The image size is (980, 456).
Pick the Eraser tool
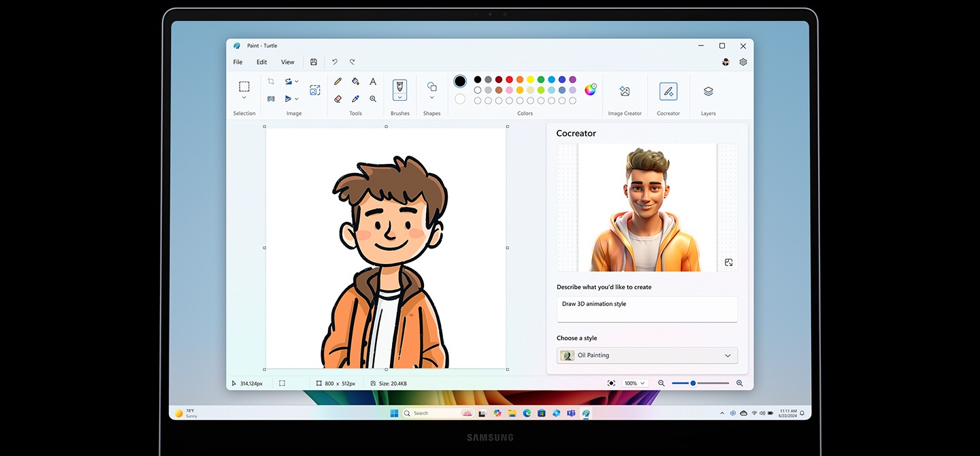pyautogui.click(x=338, y=99)
